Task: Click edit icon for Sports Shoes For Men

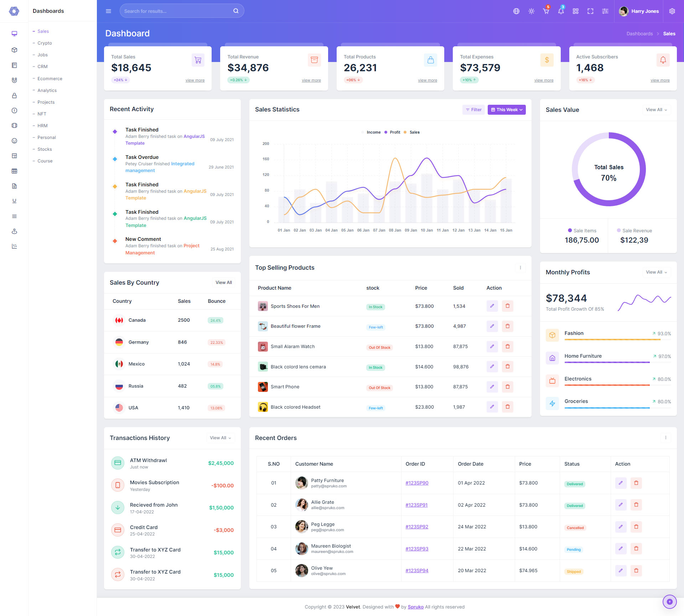Action: click(492, 306)
